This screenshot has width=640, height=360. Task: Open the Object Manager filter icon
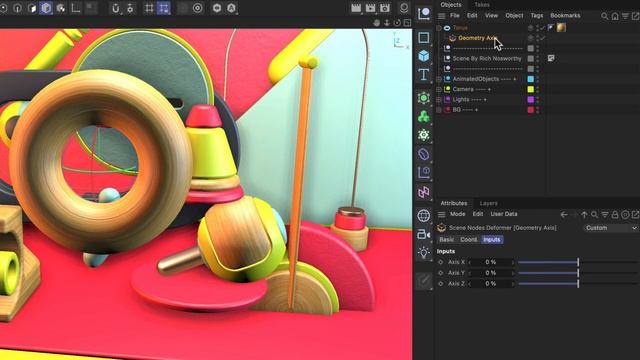pyautogui.click(x=625, y=16)
